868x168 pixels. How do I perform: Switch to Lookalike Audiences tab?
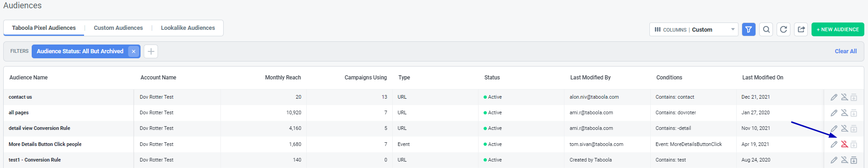pos(188,28)
